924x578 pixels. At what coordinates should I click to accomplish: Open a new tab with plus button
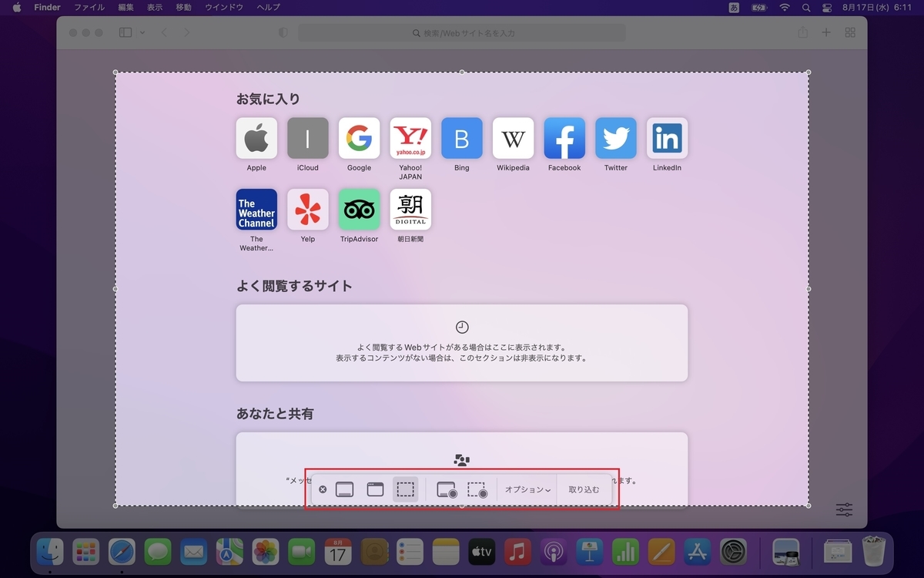click(826, 32)
